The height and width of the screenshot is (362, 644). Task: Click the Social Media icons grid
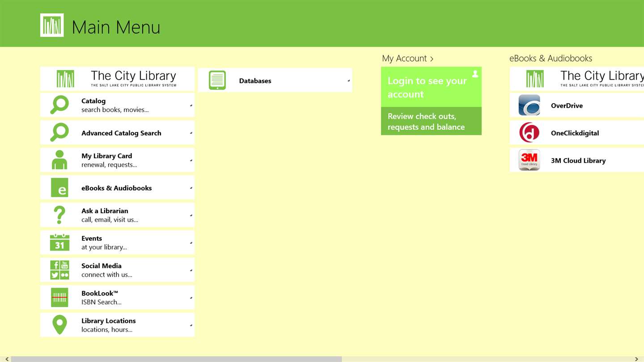tap(59, 270)
